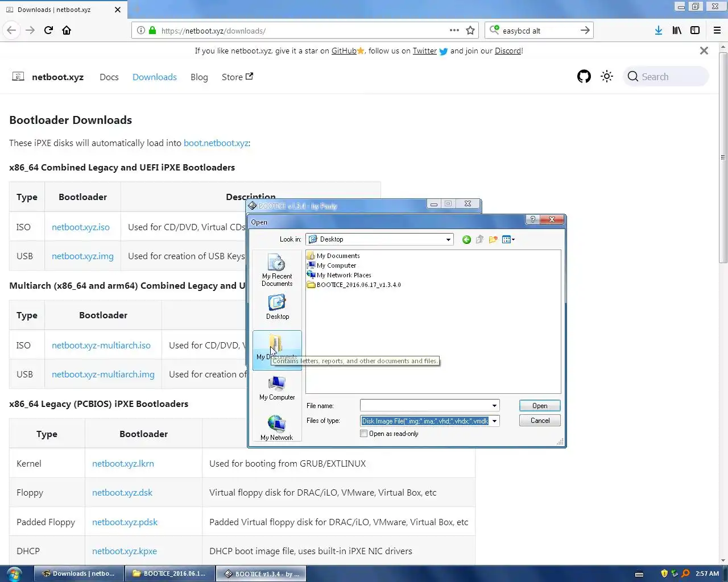Switch to BOOTICE folder taskbar item
This screenshot has height=582, width=728.
[x=169, y=573]
